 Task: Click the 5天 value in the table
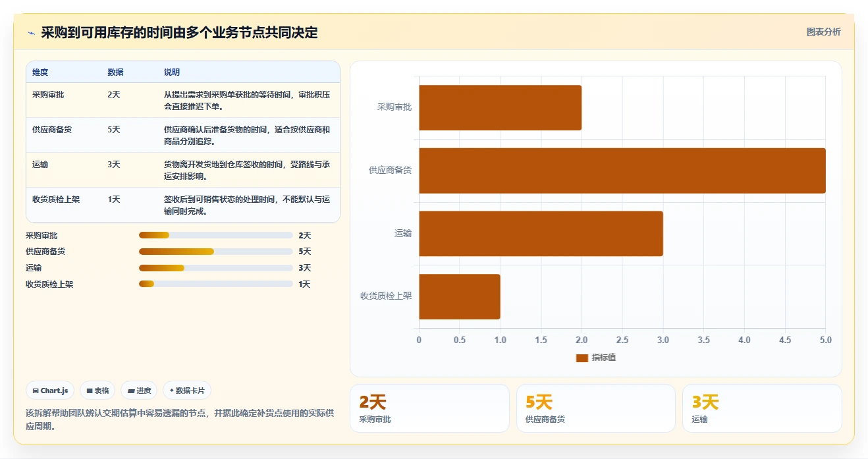click(114, 130)
